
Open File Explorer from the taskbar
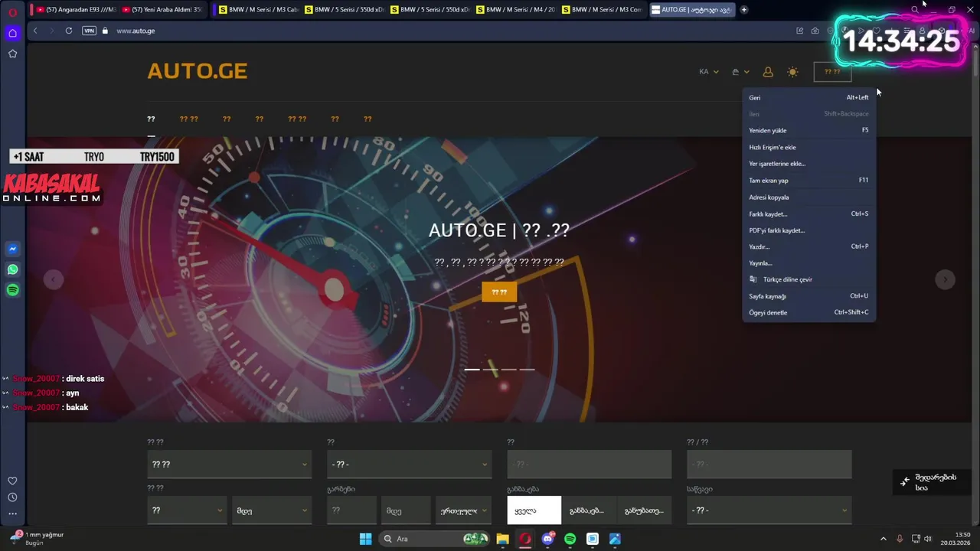(502, 539)
